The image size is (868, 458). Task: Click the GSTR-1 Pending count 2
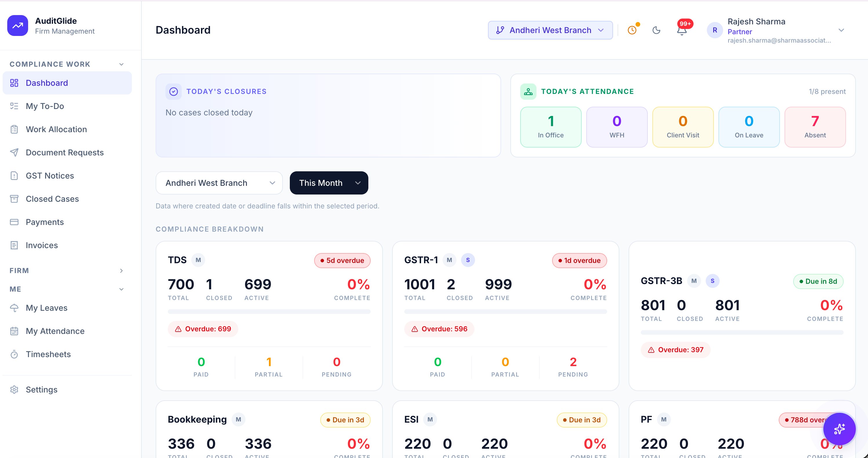tap(573, 362)
